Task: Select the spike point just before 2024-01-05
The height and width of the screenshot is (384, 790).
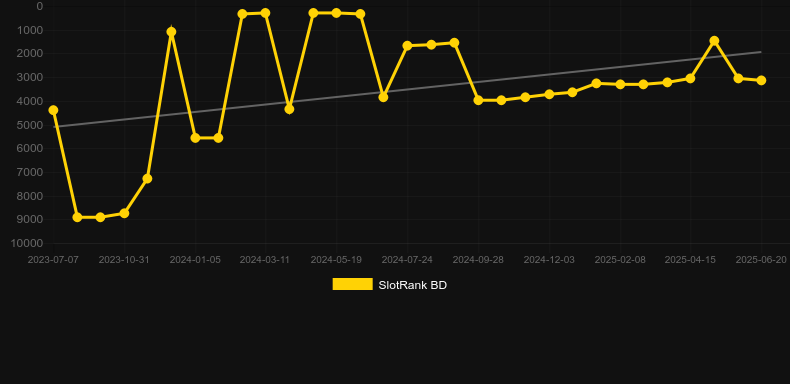Action: point(171,32)
